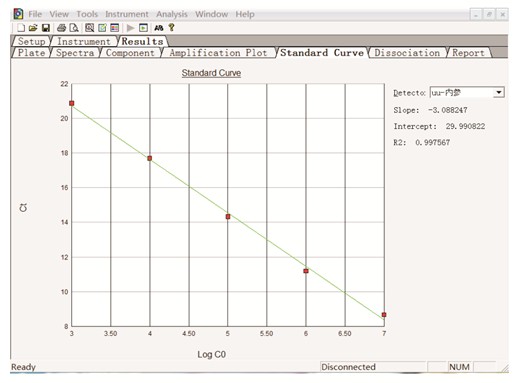Image resolution: width=522 pixels, height=383 pixels.
Task: Click the Slope value -3.088247
Action: [x=448, y=110]
